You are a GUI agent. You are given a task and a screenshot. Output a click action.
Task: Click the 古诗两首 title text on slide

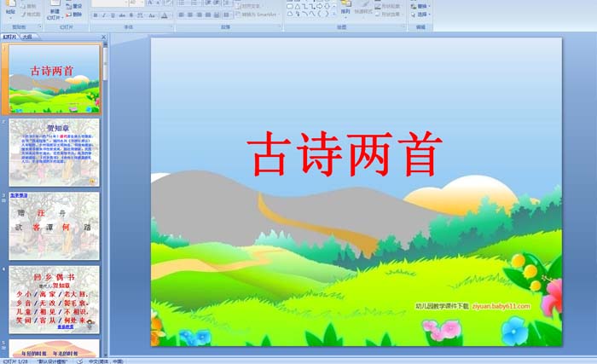[345, 154]
